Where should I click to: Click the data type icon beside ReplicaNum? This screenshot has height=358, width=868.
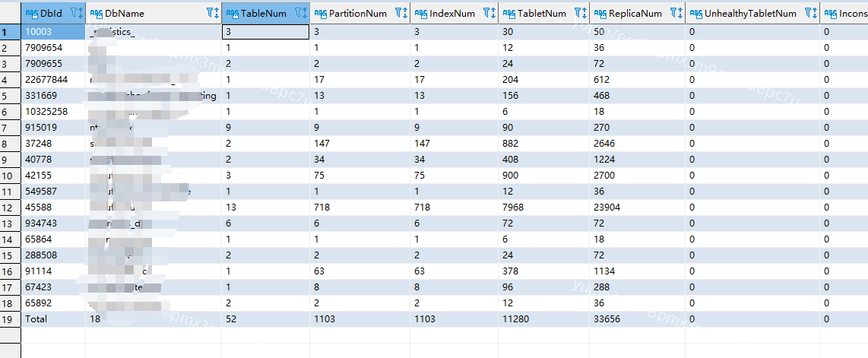tap(599, 13)
